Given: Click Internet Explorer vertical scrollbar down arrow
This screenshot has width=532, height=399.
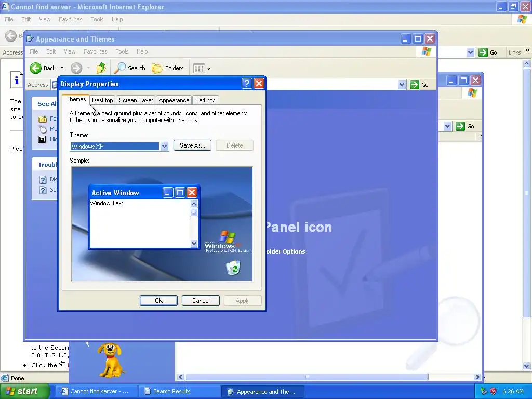Looking at the screenshot, I should coord(527,366).
